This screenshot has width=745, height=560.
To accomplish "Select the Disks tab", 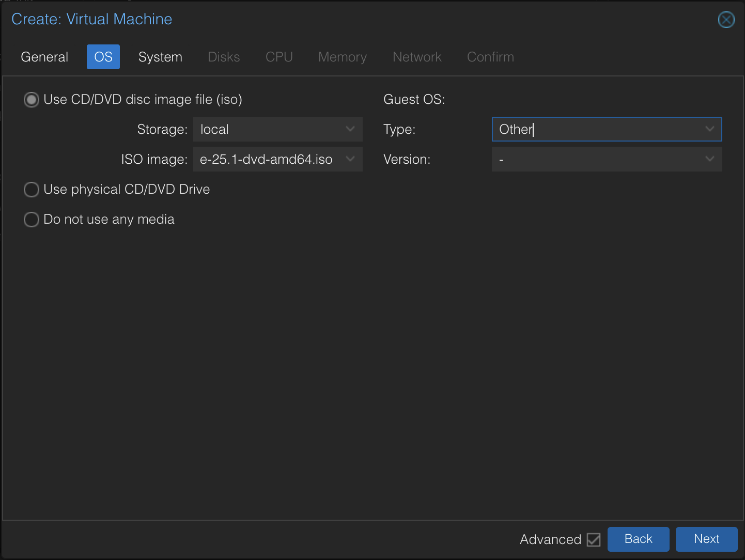I will (224, 57).
